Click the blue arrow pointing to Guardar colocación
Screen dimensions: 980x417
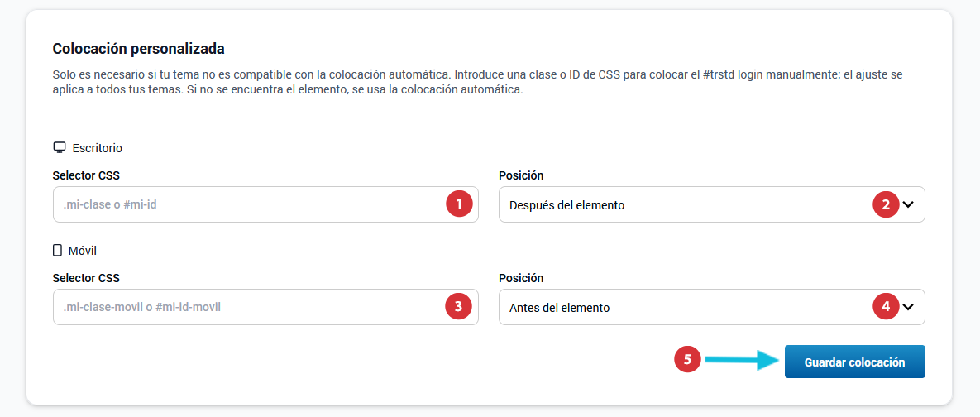[x=742, y=359]
